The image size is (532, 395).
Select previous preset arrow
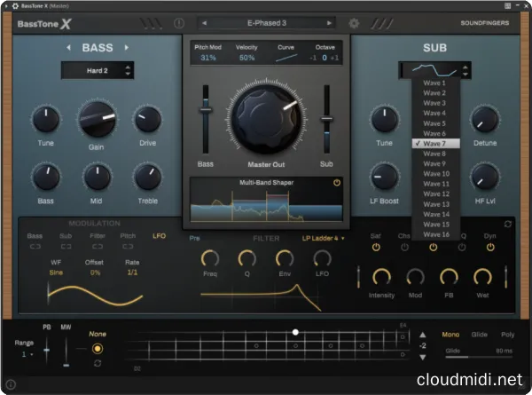click(204, 23)
